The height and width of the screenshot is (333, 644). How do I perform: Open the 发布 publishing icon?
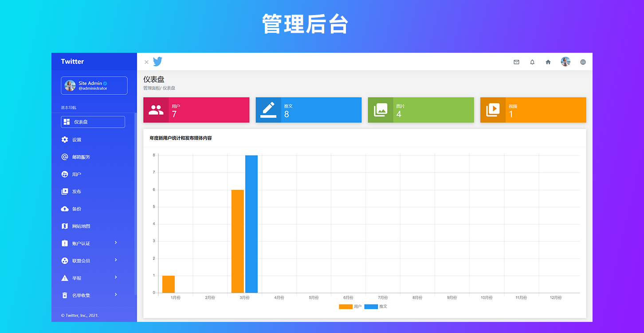coord(64,191)
